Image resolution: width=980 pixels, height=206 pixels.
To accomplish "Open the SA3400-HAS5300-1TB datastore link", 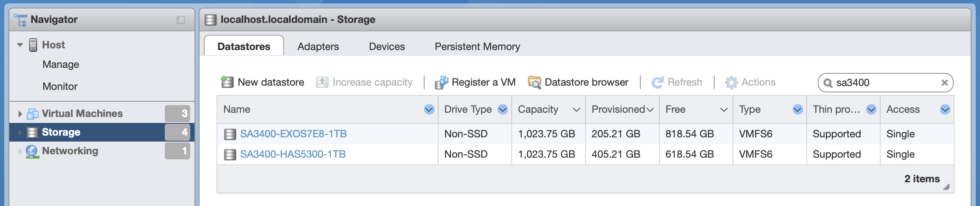I will pos(293,154).
